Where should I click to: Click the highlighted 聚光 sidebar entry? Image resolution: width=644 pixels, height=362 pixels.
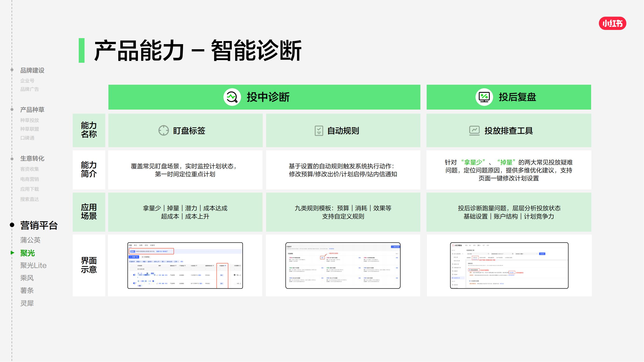(x=28, y=253)
